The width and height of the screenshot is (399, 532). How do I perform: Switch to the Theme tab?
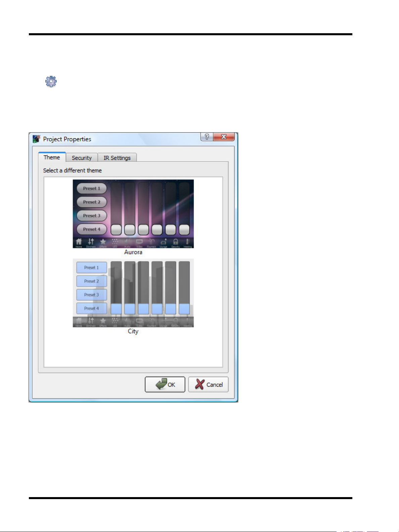52,157
